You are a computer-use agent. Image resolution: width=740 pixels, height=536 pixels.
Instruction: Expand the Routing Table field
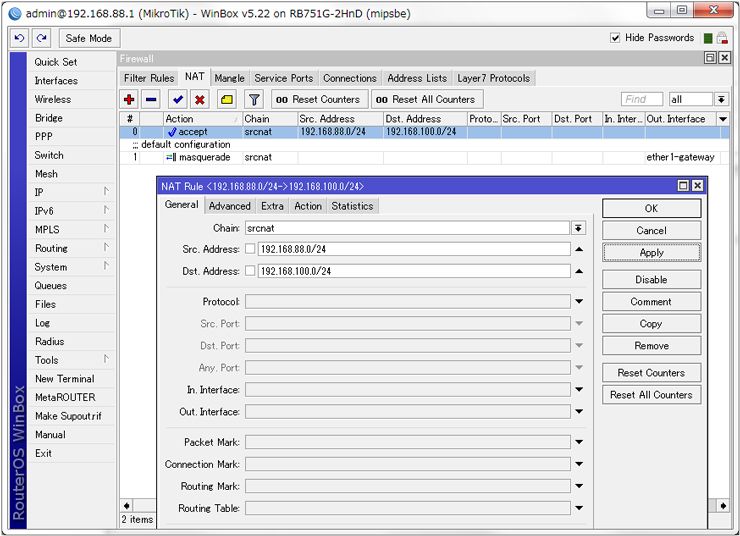point(579,508)
